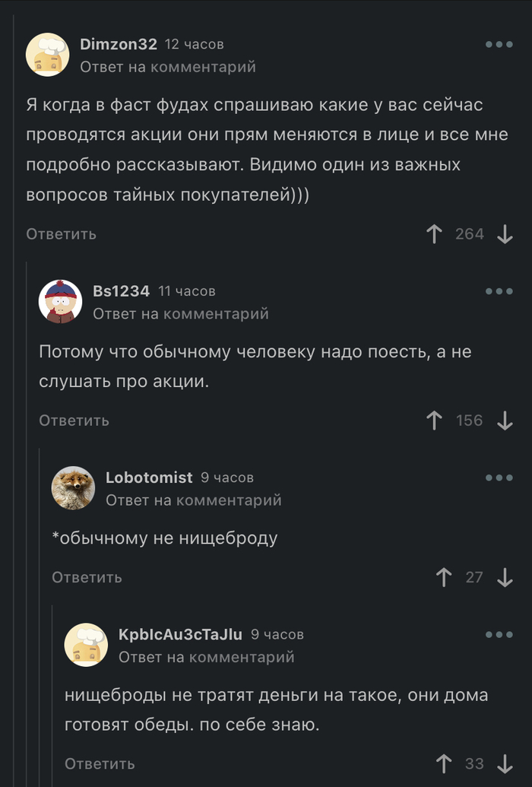The image size is (532, 787).
Task: Downvote KpbIcAu3cTaJlu's comment
Action: click(505, 763)
